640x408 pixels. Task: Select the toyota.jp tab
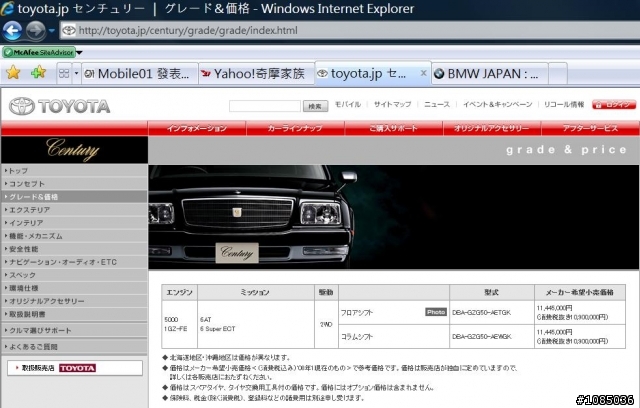[x=367, y=73]
